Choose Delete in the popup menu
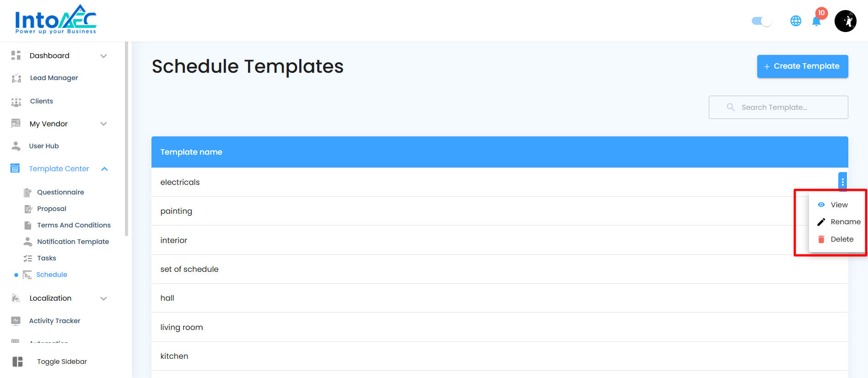This screenshot has height=378, width=868. pyautogui.click(x=836, y=239)
